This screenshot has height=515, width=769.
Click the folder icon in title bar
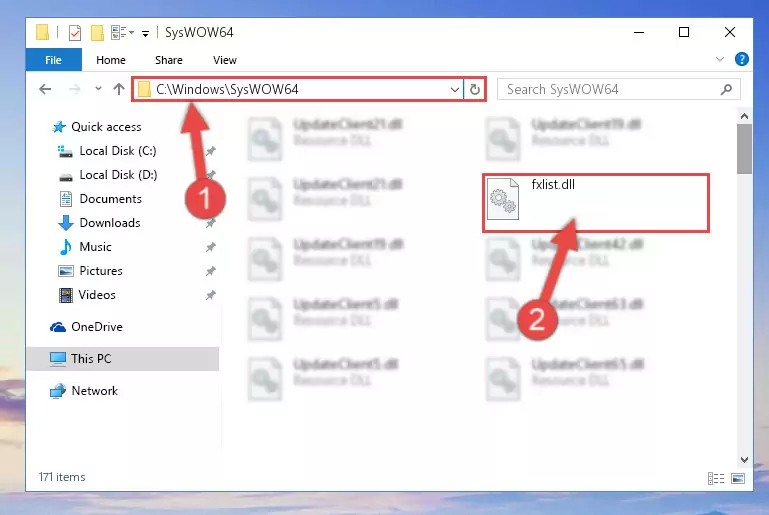43,32
